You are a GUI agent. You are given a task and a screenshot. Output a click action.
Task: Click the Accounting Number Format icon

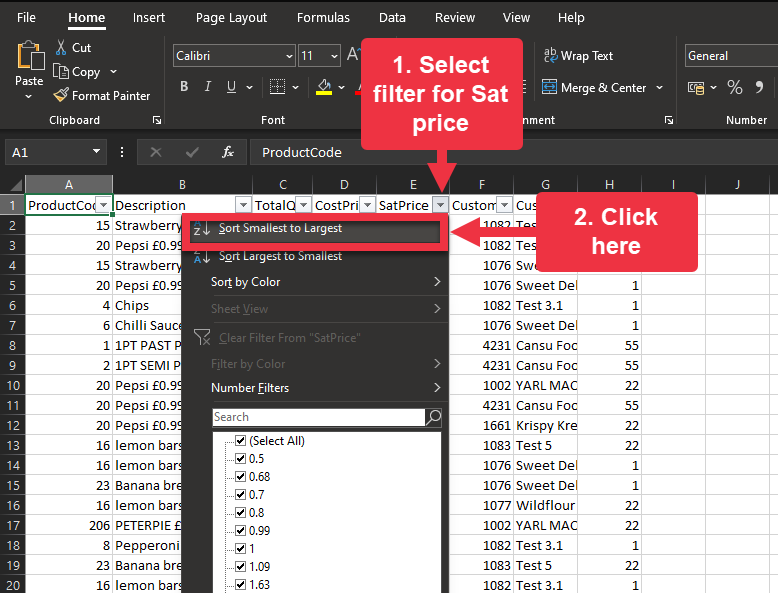click(696, 88)
